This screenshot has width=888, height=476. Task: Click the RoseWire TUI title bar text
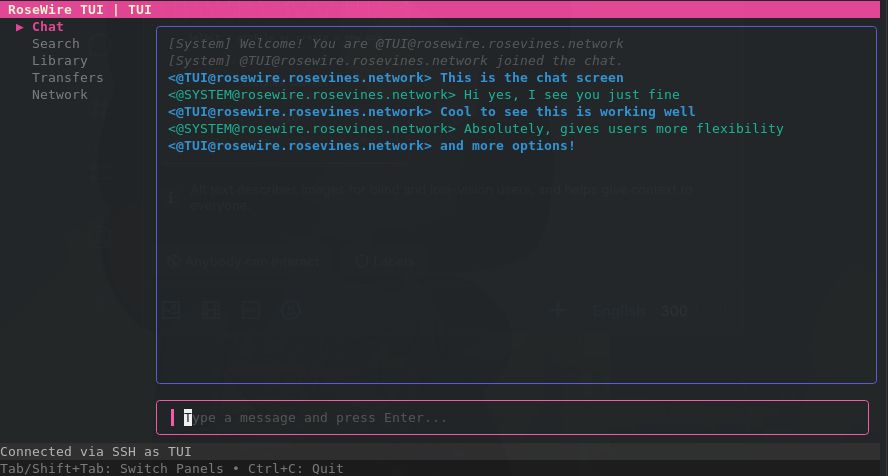coord(79,10)
